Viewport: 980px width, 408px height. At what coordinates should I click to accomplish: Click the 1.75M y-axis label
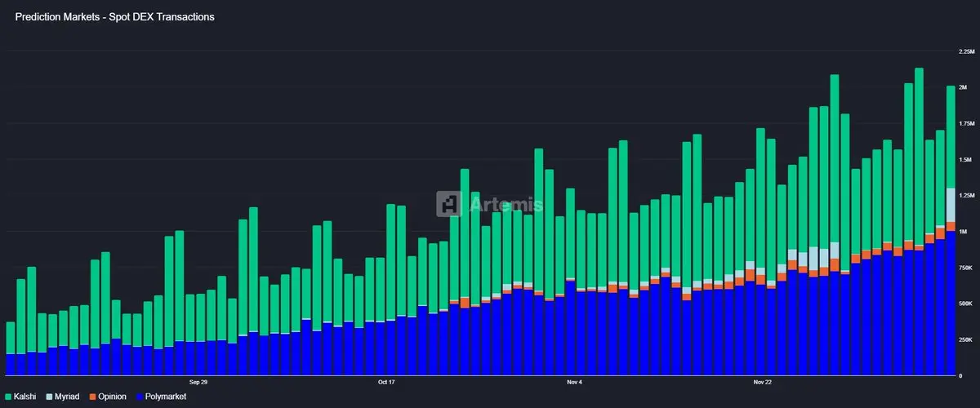point(967,123)
